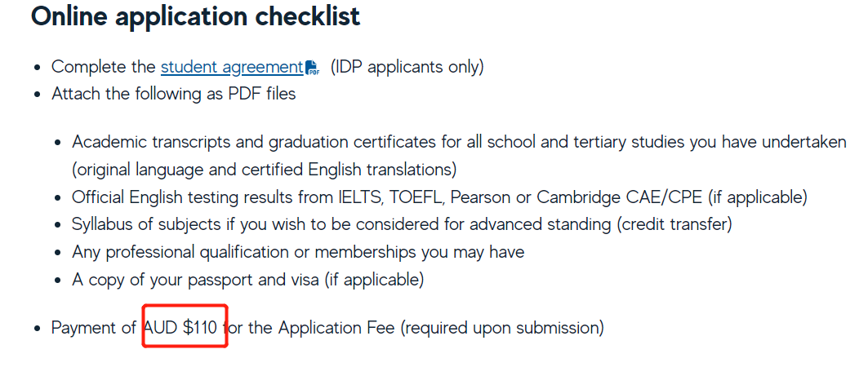
Task: Select the Any professional qualification item
Action: coord(298,252)
